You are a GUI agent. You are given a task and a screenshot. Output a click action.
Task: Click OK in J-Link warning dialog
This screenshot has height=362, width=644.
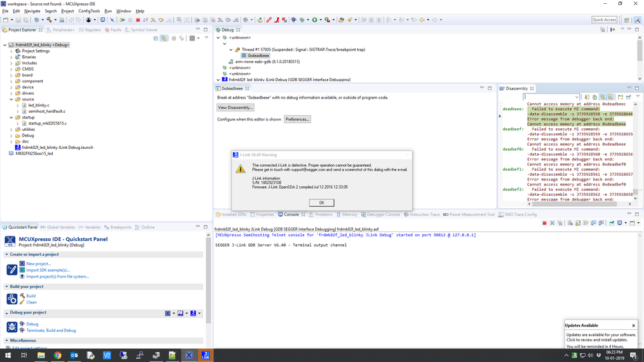[322, 203]
